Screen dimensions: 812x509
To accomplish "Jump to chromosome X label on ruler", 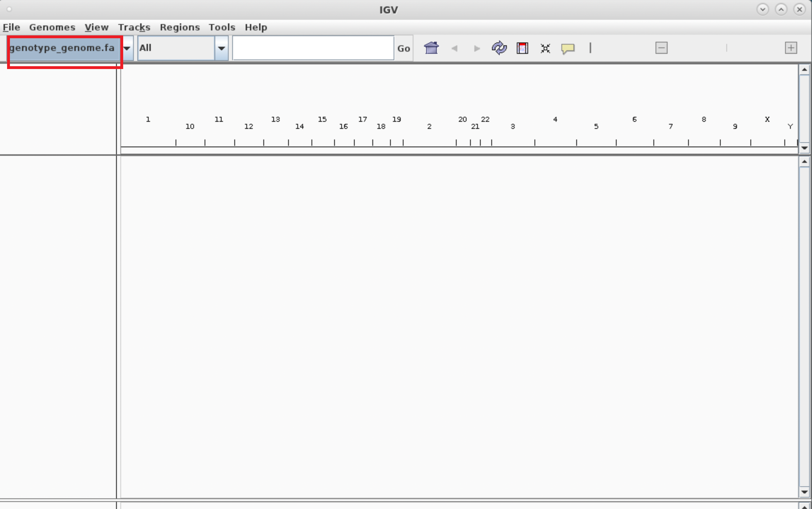I will [x=767, y=119].
